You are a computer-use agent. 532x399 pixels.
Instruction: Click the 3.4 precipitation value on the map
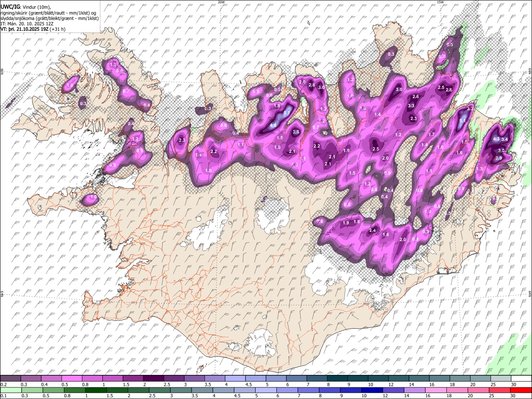point(505,139)
